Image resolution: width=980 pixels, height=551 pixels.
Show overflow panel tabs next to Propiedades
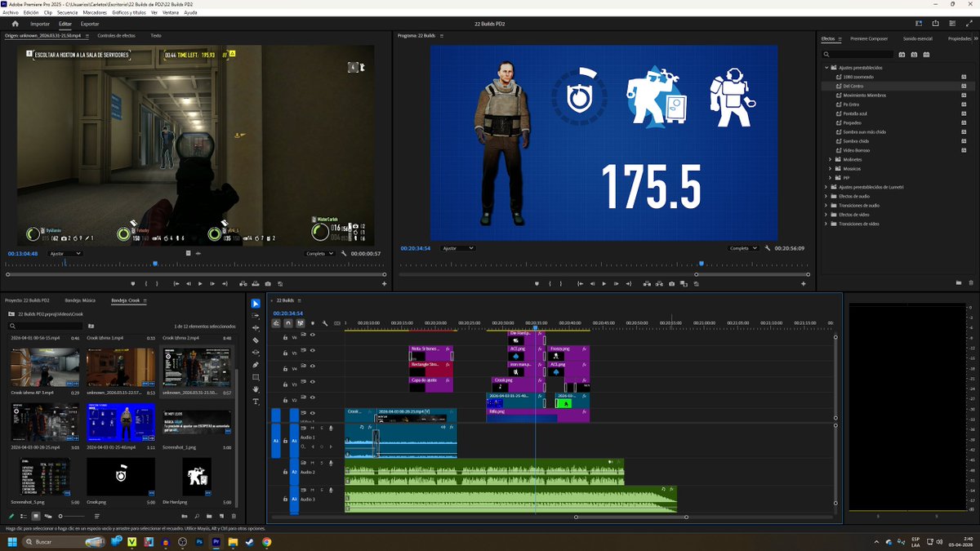pyautogui.click(x=976, y=38)
